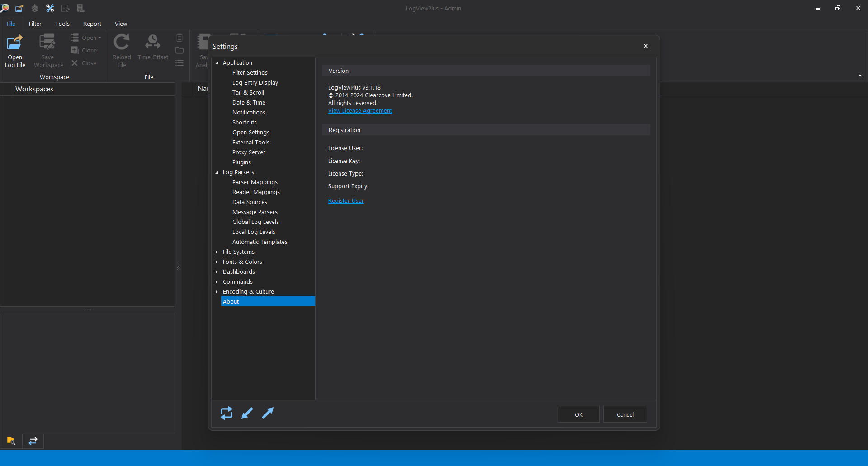Click the open-folder icon in title bar

pyautogui.click(x=19, y=8)
